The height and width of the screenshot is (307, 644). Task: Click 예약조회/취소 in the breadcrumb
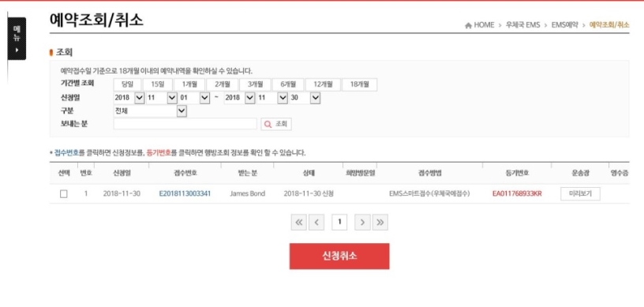click(x=609, y=25)
